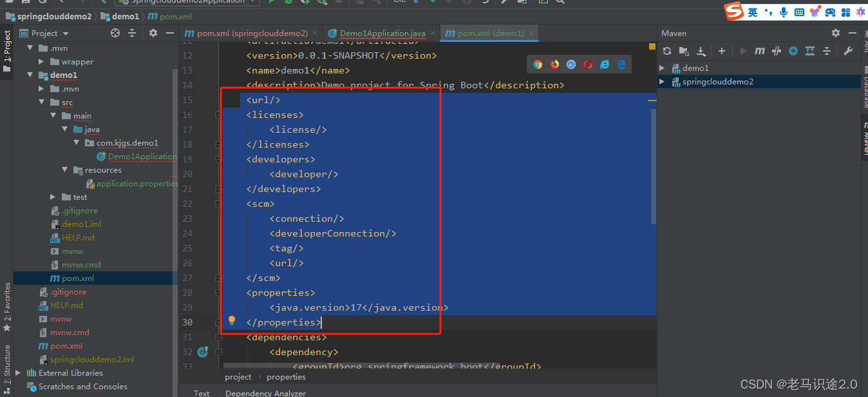Open Maven panel gear options
This screenshot has height=397, width=868.
point(836,33)
